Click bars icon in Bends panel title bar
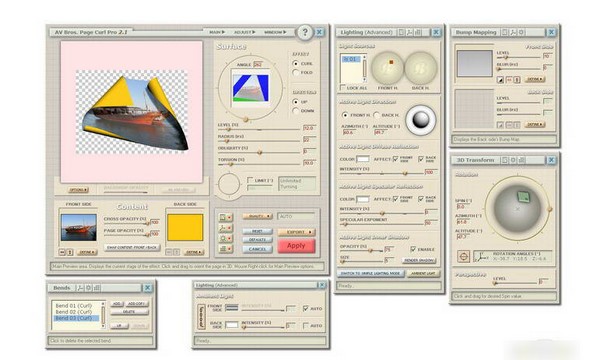The width and height of the screenshot is (600, 360). pyautogui.click(x=97, y=288)
